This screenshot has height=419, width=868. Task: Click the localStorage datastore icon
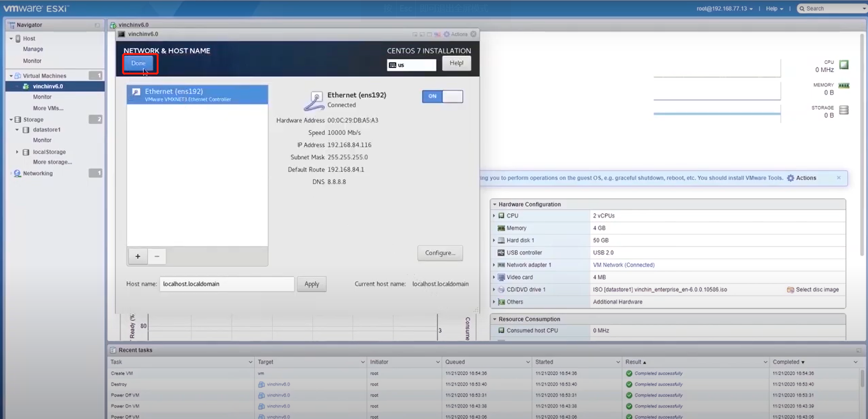coord(26,152)
